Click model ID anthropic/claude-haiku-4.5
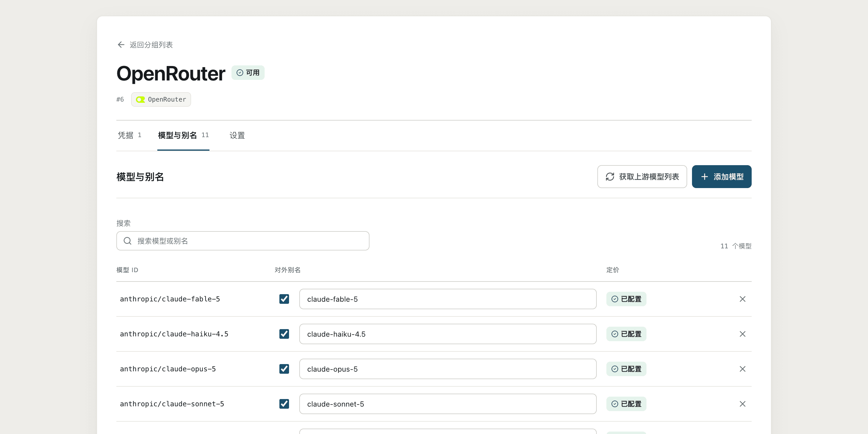 point(174,334)
